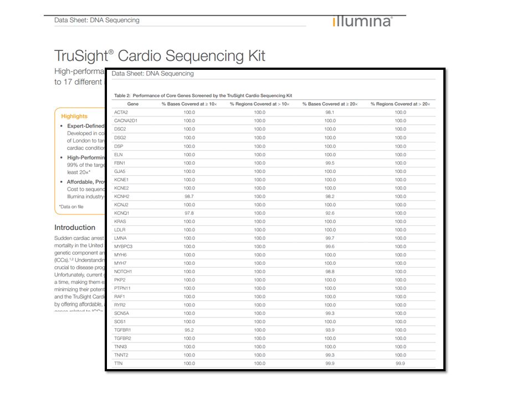
Task: Click "% Bases Covered at ≥ 10×" column header
Action: (x=189, y=104)
